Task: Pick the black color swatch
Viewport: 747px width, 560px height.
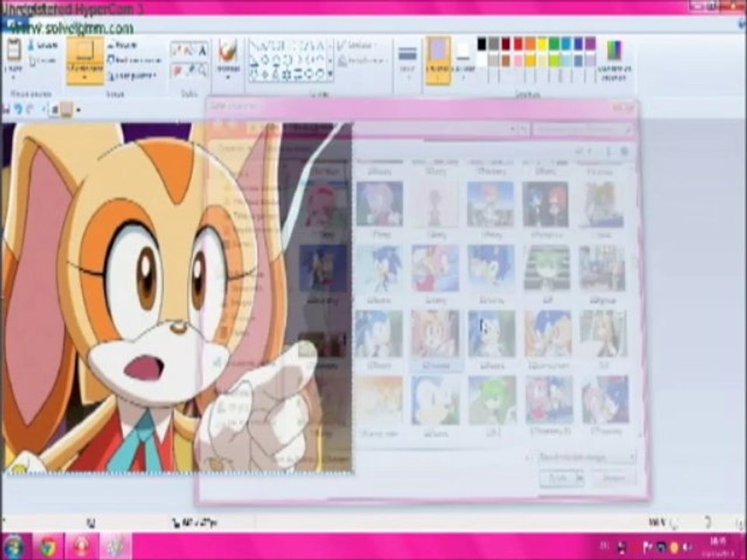Action: pyautogui.click(x=482, y=44)
